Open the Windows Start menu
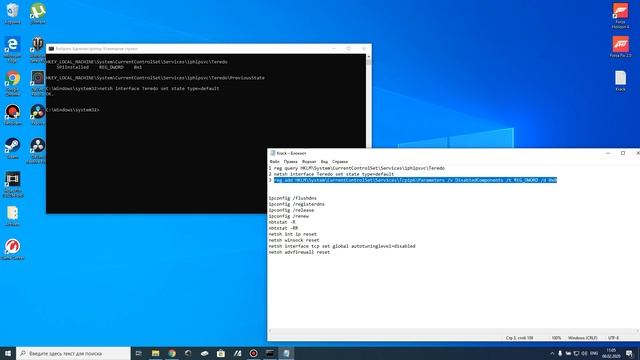Image resolution: width=640 pixels, height=360 pixels. pos(8,353)
